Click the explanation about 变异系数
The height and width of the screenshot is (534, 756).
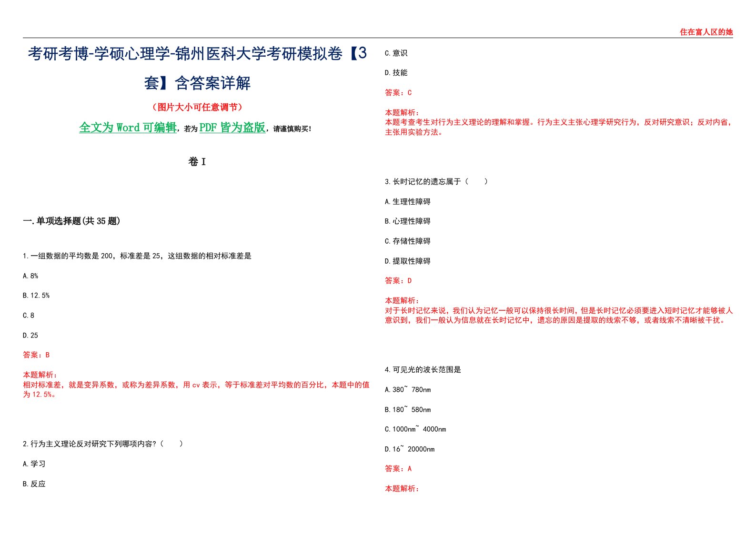pyautogui.click(x=196, y=389)
